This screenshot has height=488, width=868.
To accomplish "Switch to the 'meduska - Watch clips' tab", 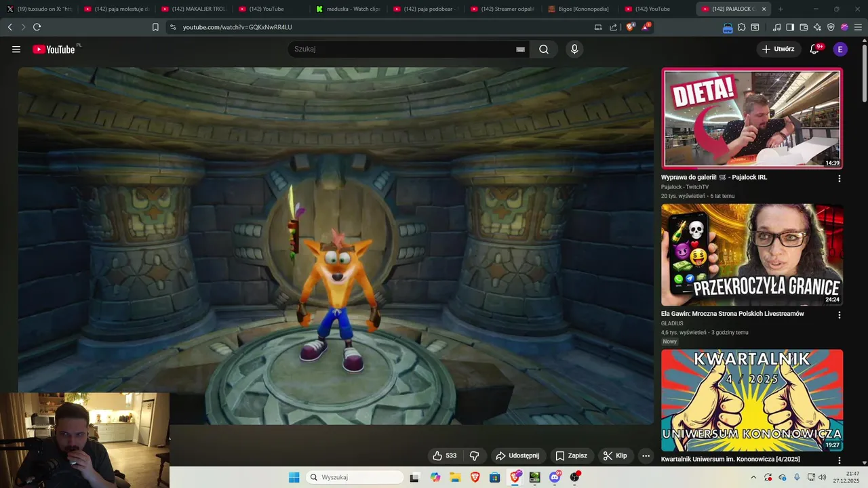I will 347,9.
